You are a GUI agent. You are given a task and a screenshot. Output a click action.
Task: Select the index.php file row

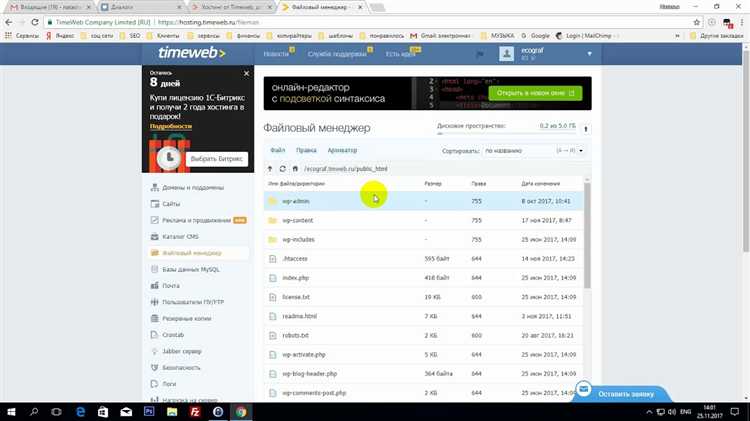(423, 278)
